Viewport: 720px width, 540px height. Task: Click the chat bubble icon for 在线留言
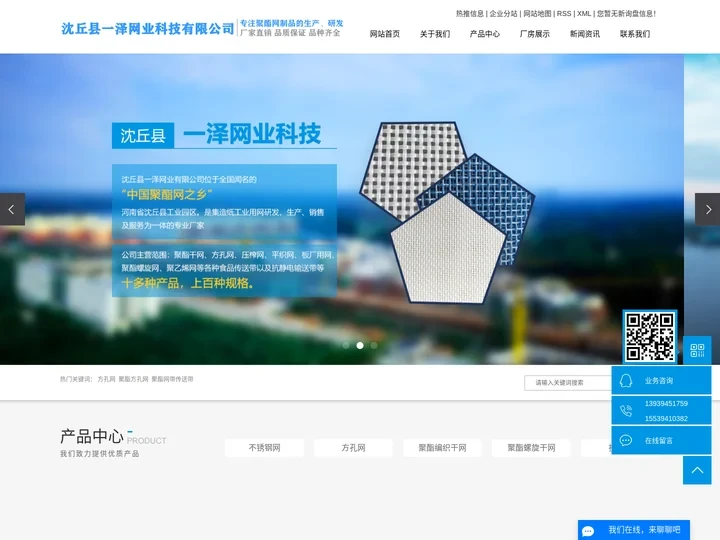[x=626, y=440]
